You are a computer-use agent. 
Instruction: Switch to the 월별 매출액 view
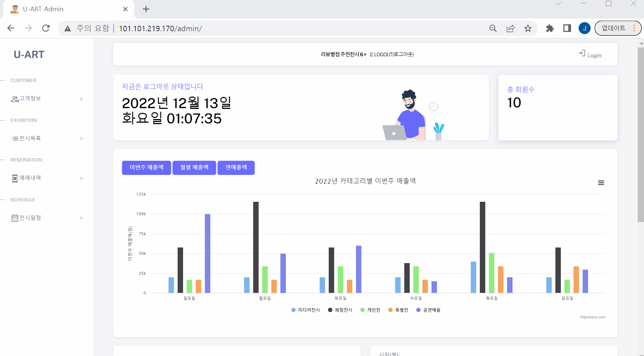pyautogui.click(x=194, y=168)
